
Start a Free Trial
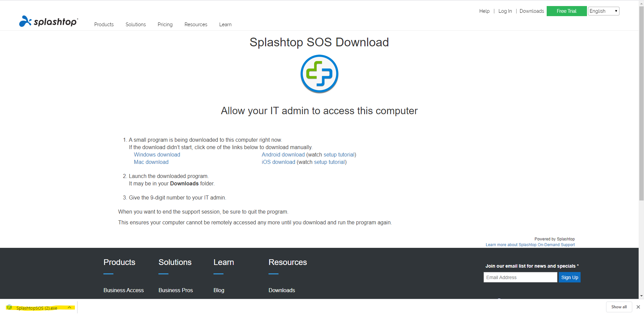[566, 11]
